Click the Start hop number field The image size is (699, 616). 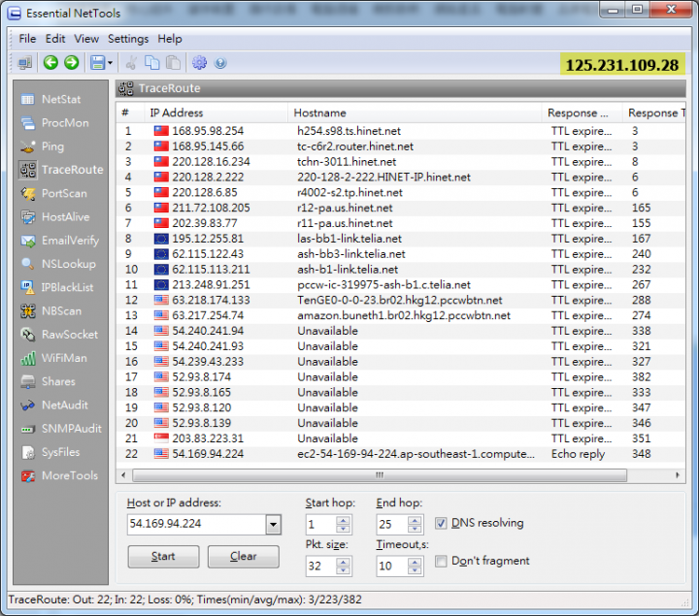click(321, 525)
